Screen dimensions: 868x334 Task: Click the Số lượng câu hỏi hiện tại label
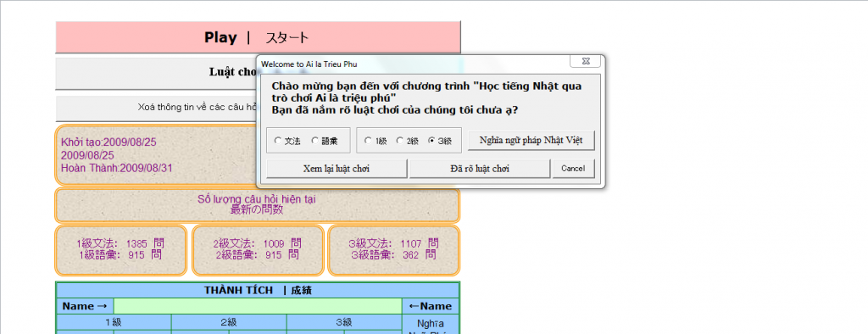pyautogui.click(x=257, y=199)
